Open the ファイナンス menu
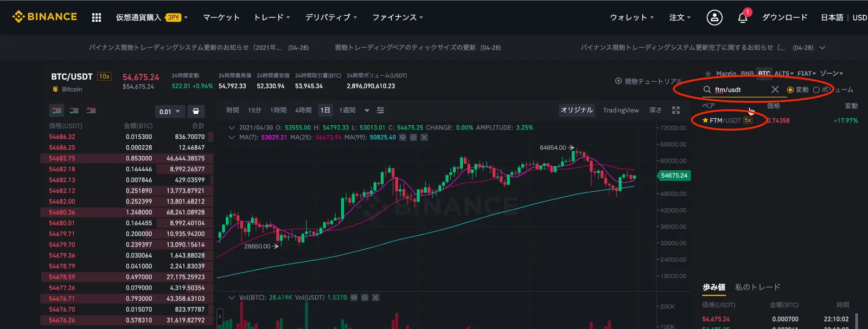 tap(398, 17)
